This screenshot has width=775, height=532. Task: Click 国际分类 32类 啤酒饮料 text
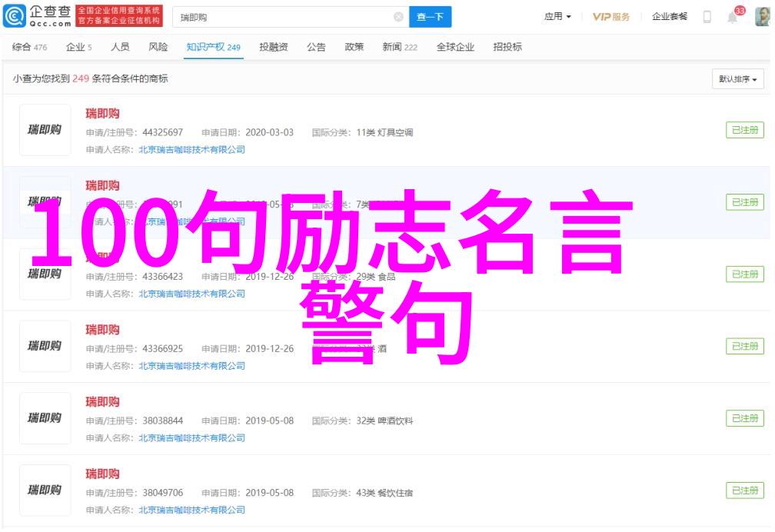(362, 421)
